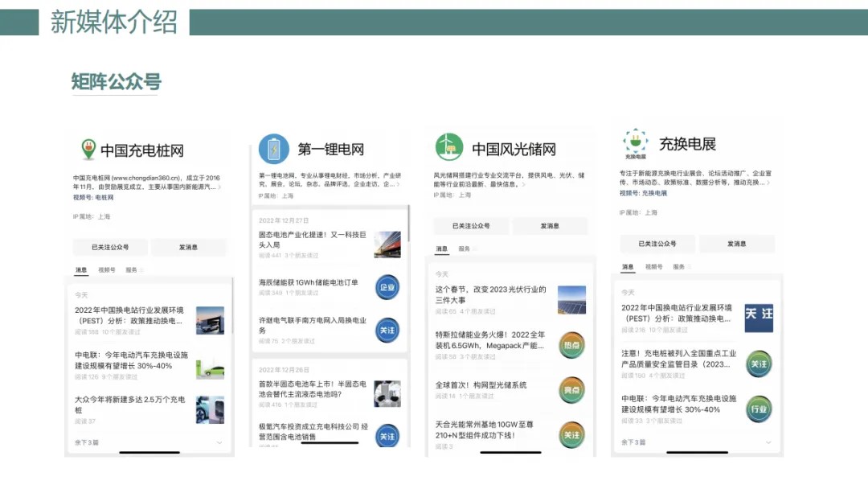This screenshot has height=489, width=868.
Task: Open the 第一锂电网 battery logo
Action: point(274,149)
